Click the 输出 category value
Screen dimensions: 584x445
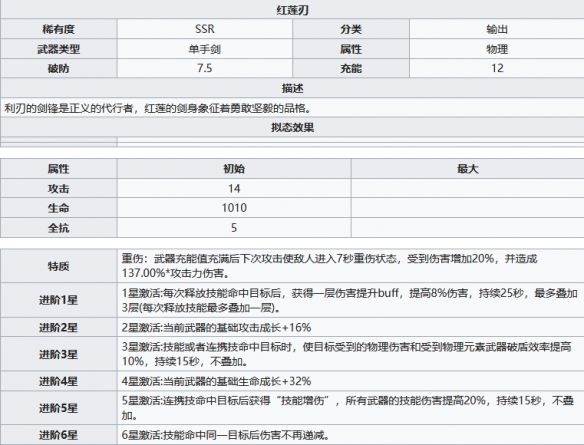(497, 29)
